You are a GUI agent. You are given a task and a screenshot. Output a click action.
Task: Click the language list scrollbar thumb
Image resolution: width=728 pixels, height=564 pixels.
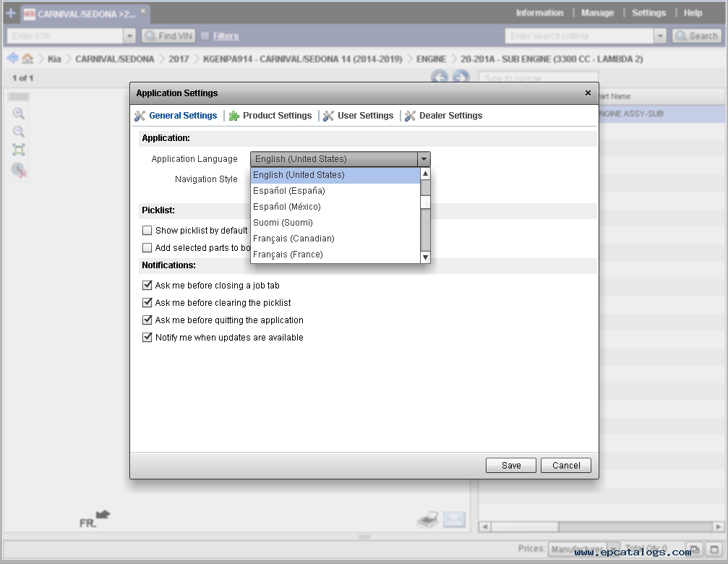(425, 202)
